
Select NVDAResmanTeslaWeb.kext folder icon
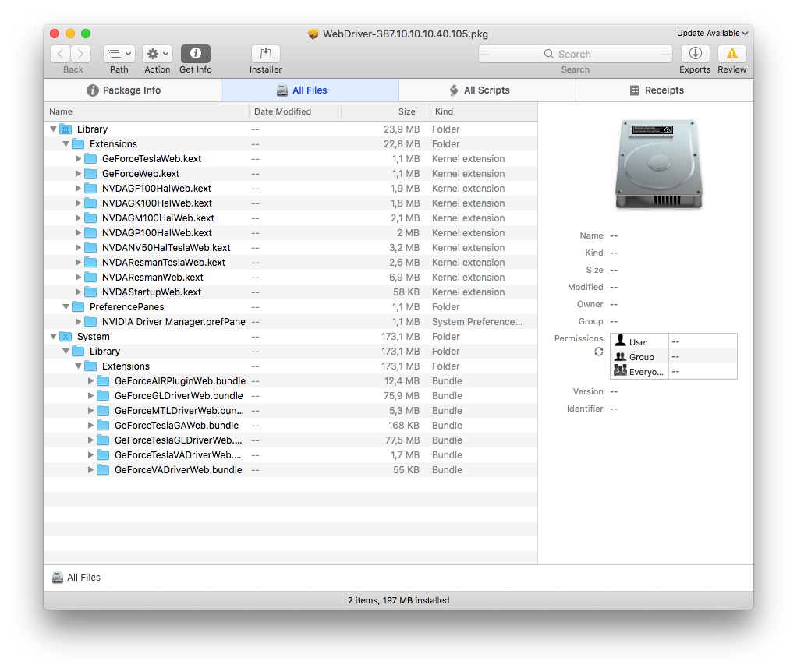point(90,262)
